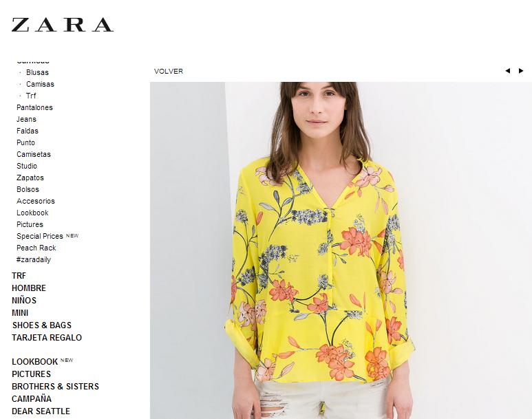Expand the HOMBRE section
532x419 pixels.
tap(29, 288)
